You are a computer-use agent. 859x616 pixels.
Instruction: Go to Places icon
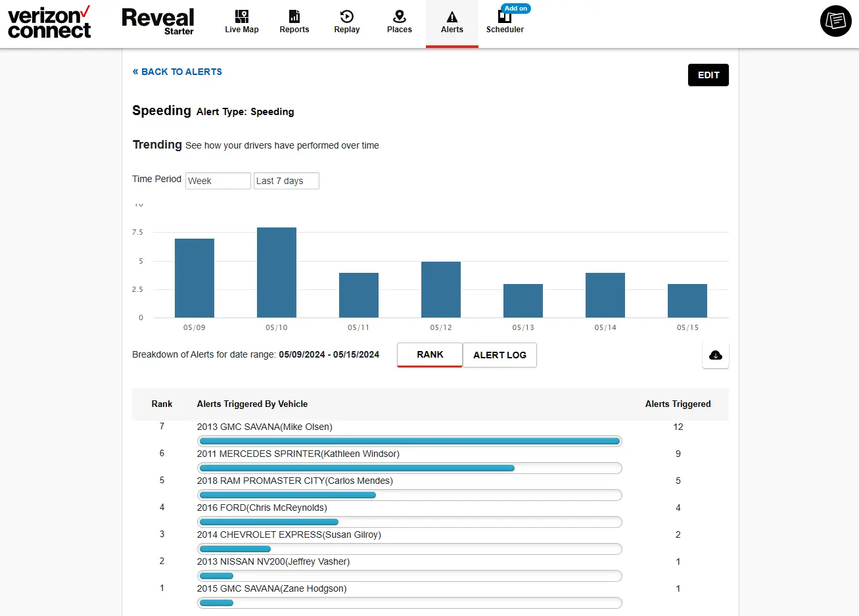[400, 17]
